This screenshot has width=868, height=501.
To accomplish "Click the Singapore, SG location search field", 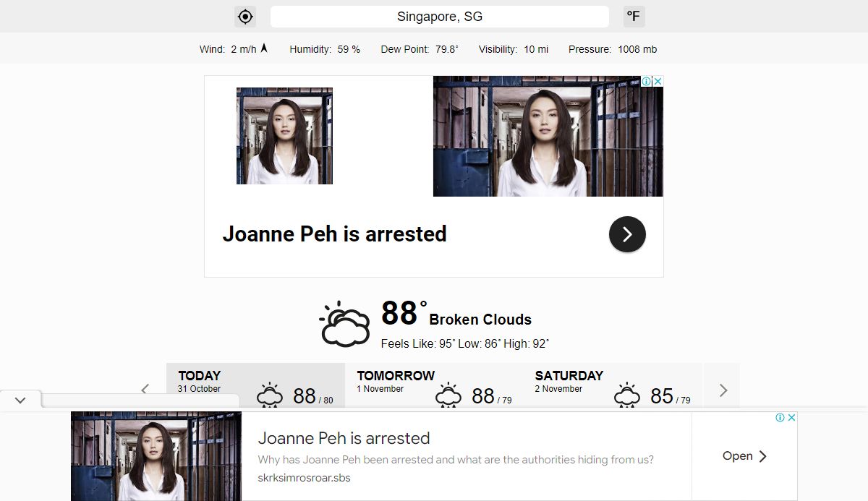I will tap(440, 17).
